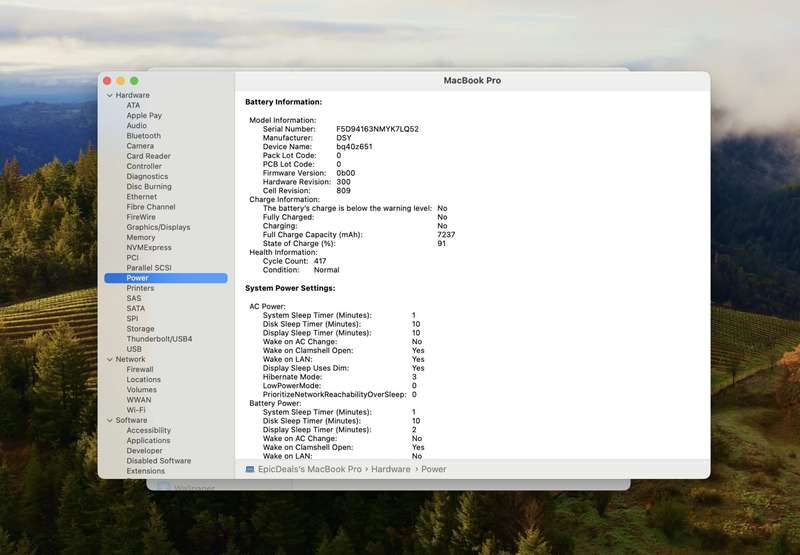Select SATA in the sidebar

pyautogui.click(x=136, y=309)
